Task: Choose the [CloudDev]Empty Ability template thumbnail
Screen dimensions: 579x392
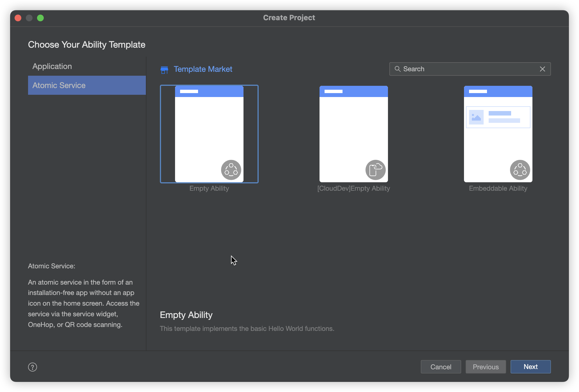Action: point(353,134)
